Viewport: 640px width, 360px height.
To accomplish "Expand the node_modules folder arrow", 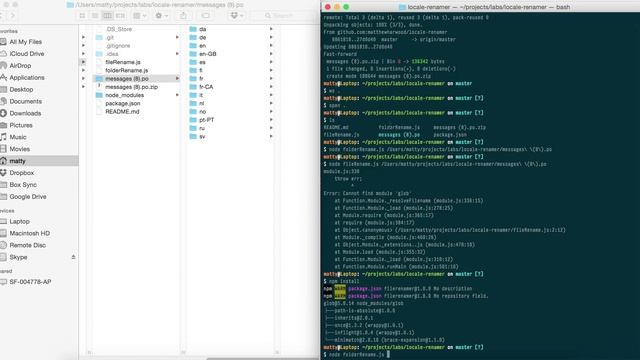I will [x=177, y=95].
